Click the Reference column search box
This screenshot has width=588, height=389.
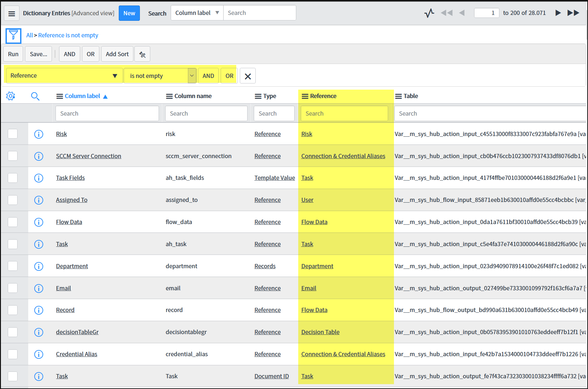pos(344,114)
